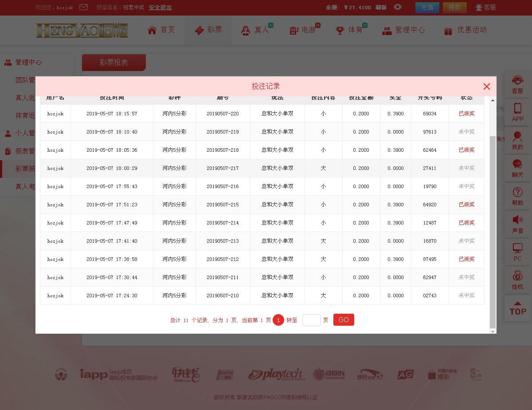The width and height of the screenshot is (532, 410).
Task: Click draw number 87495
Action: click(430, 259)
